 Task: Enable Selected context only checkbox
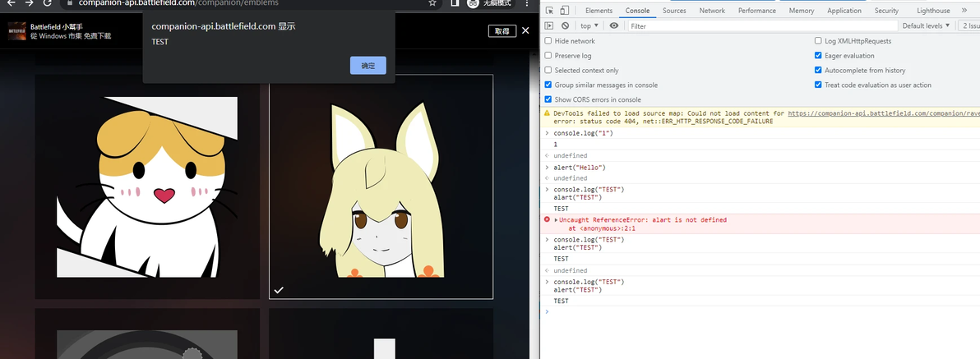click(548, 70)
